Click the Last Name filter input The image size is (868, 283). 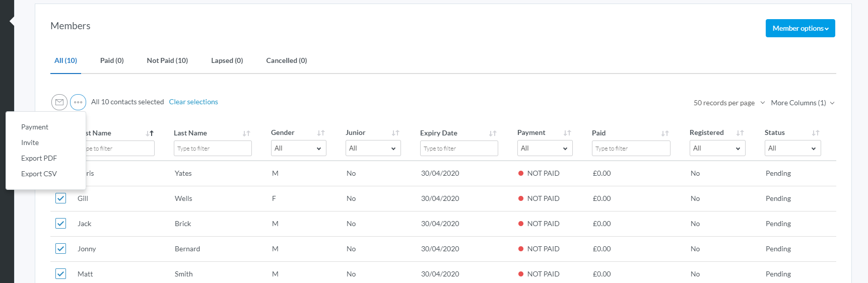click(x=213, y=149)
